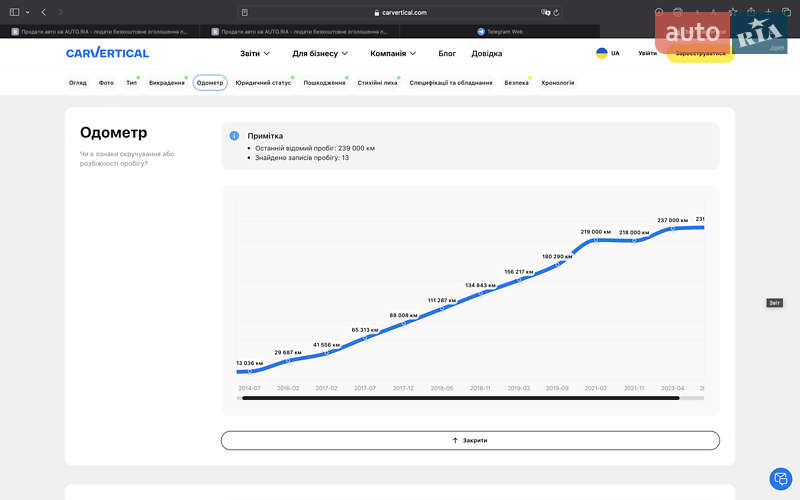Click the 13 036 км chart point
The width and height of the screenshot is (800, 500).
tap(250, 371)
